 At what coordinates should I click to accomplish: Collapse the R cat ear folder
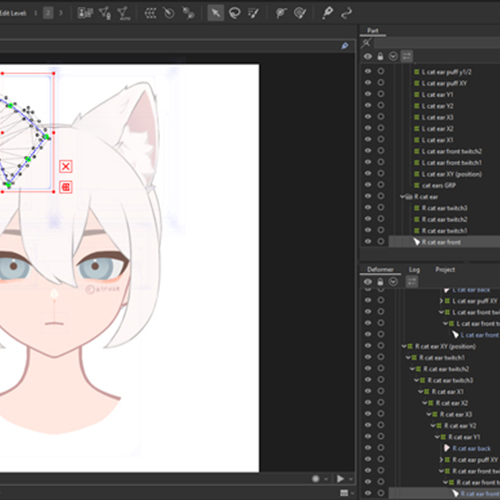[x=403, y=197]
